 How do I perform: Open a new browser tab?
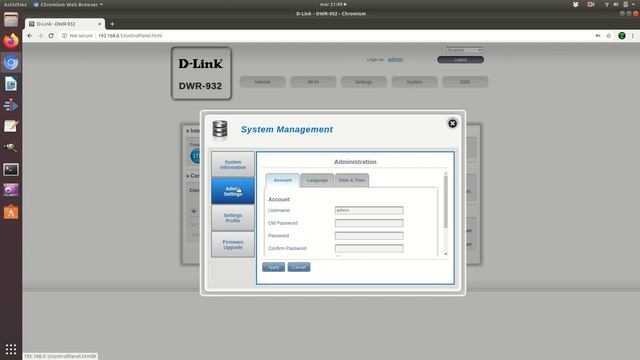coord(112,24)
